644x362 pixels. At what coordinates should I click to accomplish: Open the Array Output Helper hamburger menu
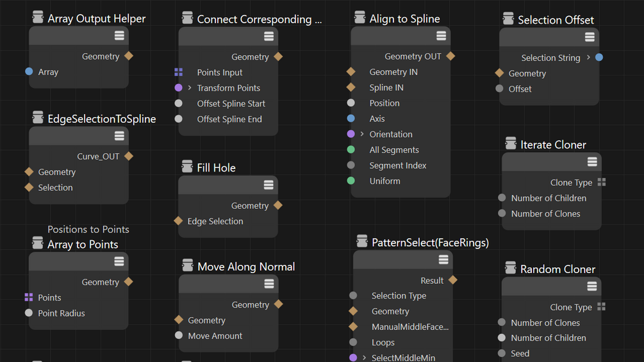pyautogui.click(x=119, y=35)
